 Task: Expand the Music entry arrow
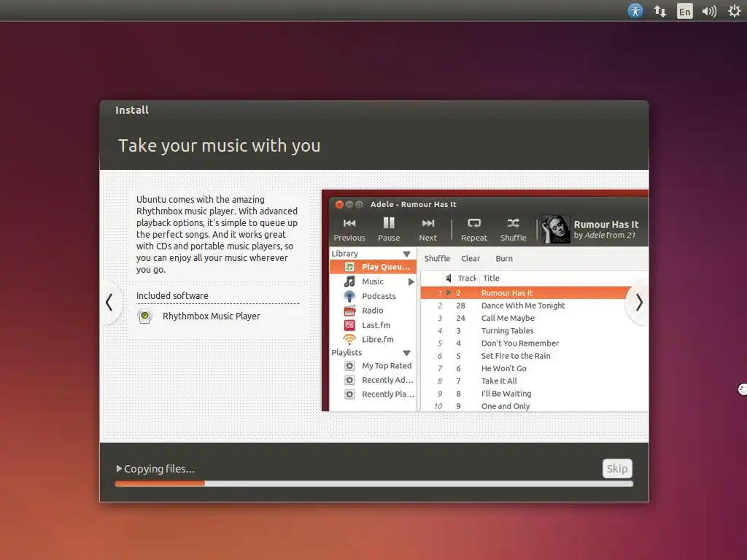tap(411, 282)
